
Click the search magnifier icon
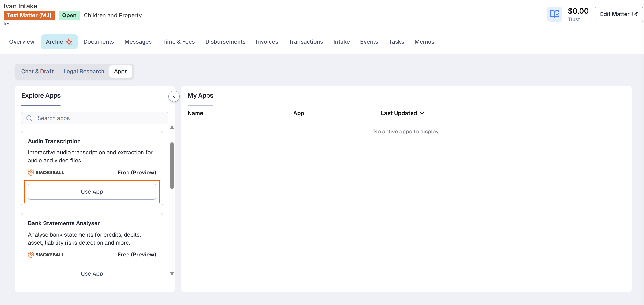(x=29, y=118)
